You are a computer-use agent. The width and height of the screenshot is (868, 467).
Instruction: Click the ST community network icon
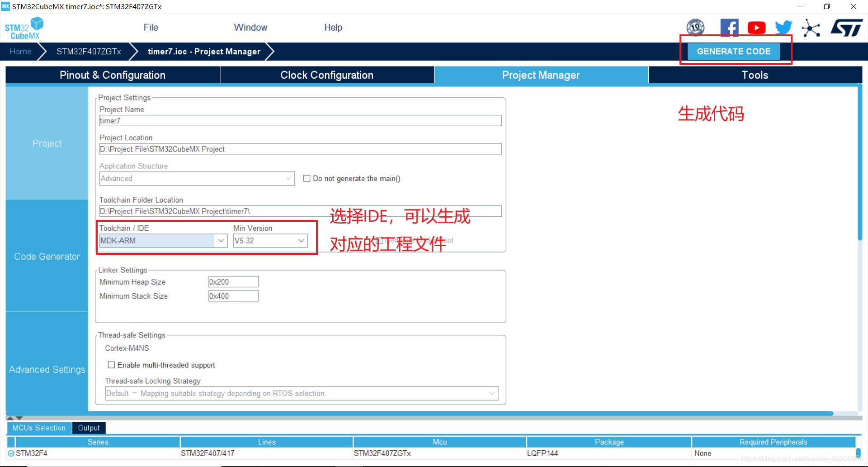(x=811, y=28)
